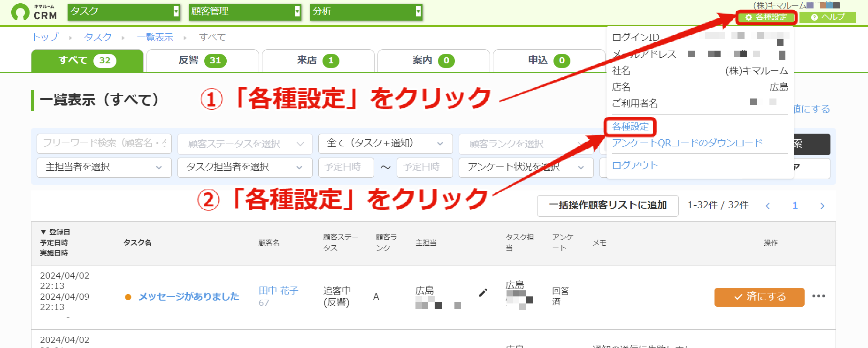The image size is (868, 348).
Task: Click the 各種設定 gear button in header
Action: click(766, 17)
